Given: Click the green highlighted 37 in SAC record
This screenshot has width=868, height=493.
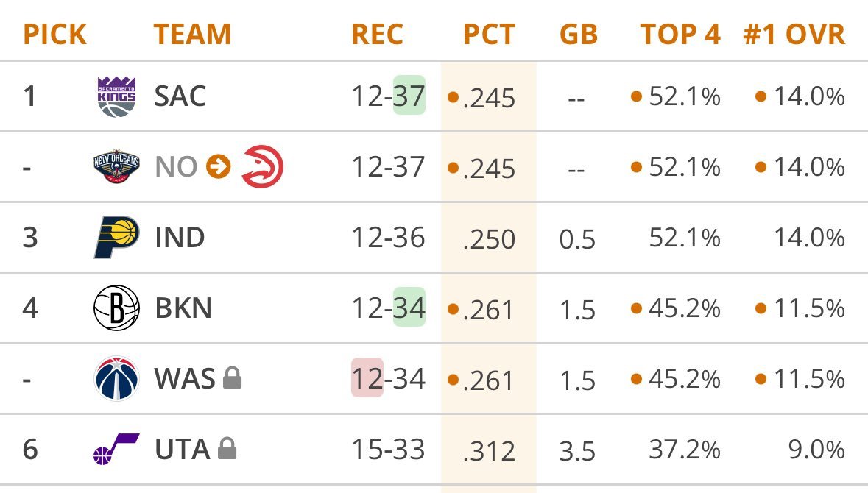Looking at the screenshot, I should (x=409, y=96).
